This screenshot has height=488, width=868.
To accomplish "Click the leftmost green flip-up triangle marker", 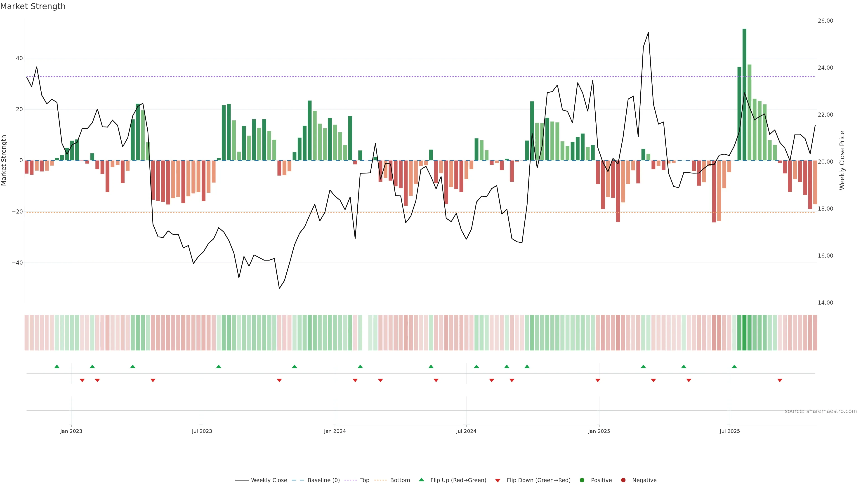I will pos(57,366).
